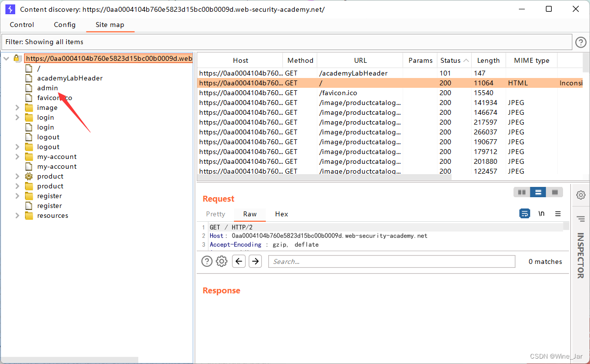590x364 pixels.
Task: Sort table by MIME type column
Action: pyautogui.click(x=532, y=60)
